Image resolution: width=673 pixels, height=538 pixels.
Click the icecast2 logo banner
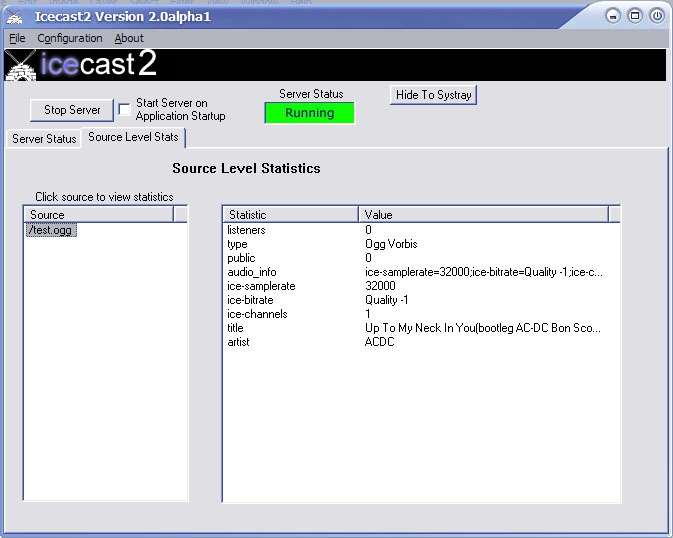coord(335,65)
